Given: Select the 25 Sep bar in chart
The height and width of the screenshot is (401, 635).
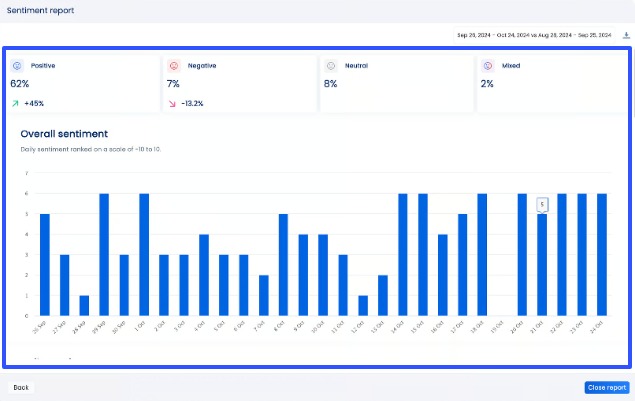Looking at the screenshot, I should click(45, 264).
